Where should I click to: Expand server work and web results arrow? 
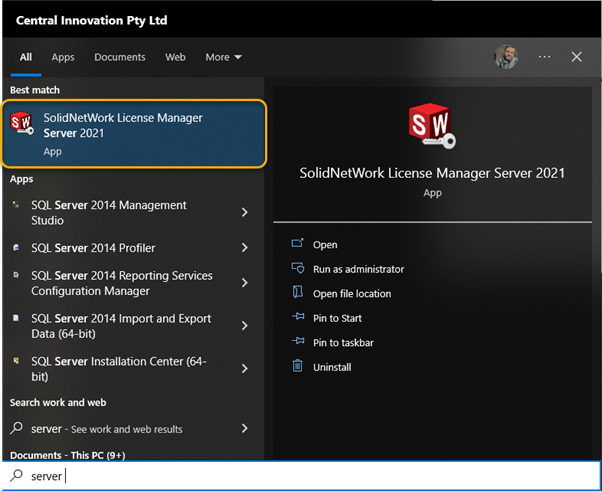tap(245, 428)
